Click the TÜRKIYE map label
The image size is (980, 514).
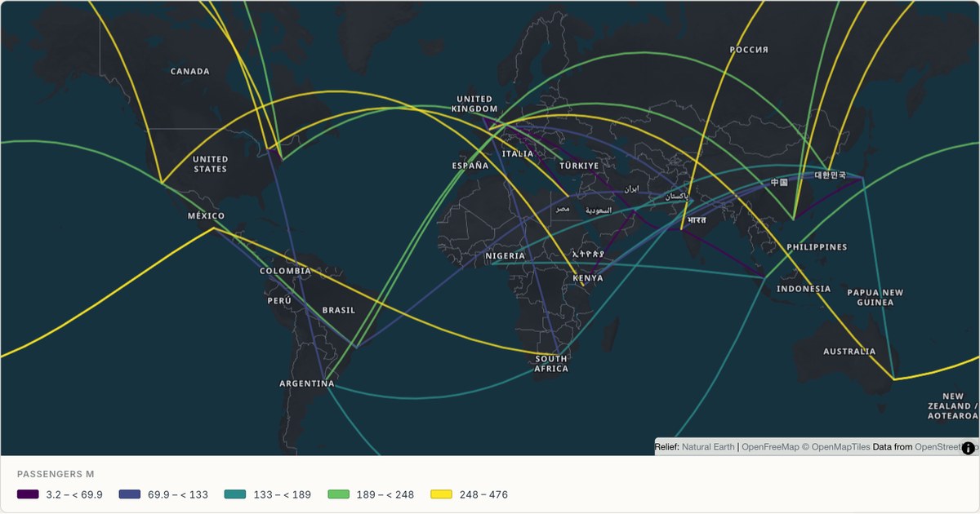[579, 166]
